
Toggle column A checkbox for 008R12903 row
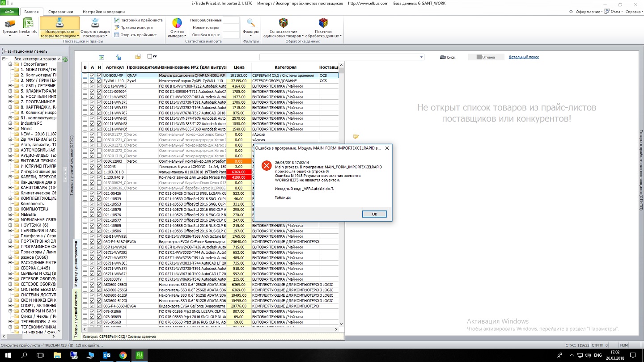(92, 161)
